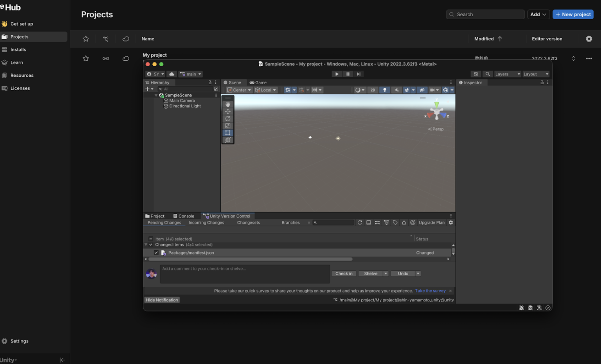Select the Hand tool in Scene view
This screenshot has width=601, height=364.
228,104
